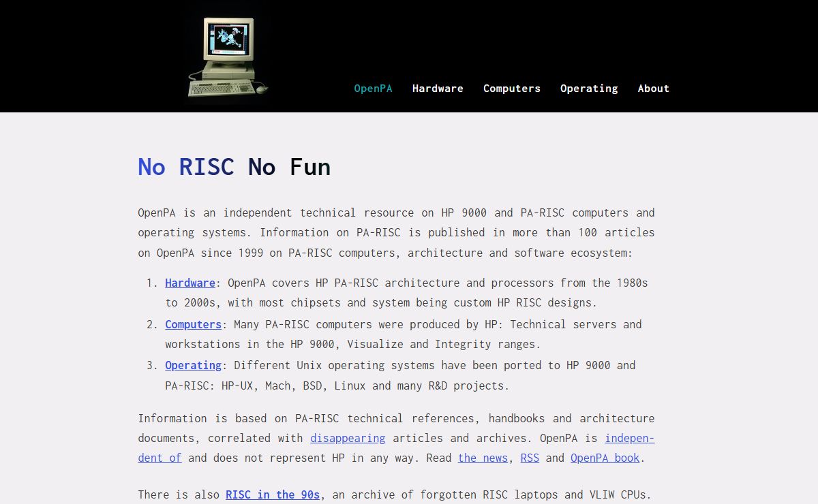Open the Hardware navigation menu
Screen dimensions: 818x504
[x=438, y=89]
